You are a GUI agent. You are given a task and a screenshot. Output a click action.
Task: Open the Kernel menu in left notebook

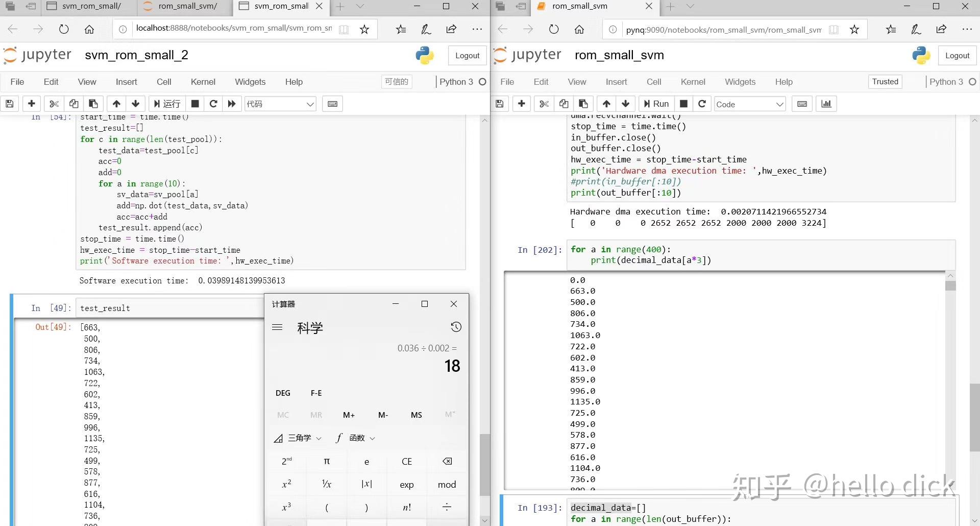[203, 82]
